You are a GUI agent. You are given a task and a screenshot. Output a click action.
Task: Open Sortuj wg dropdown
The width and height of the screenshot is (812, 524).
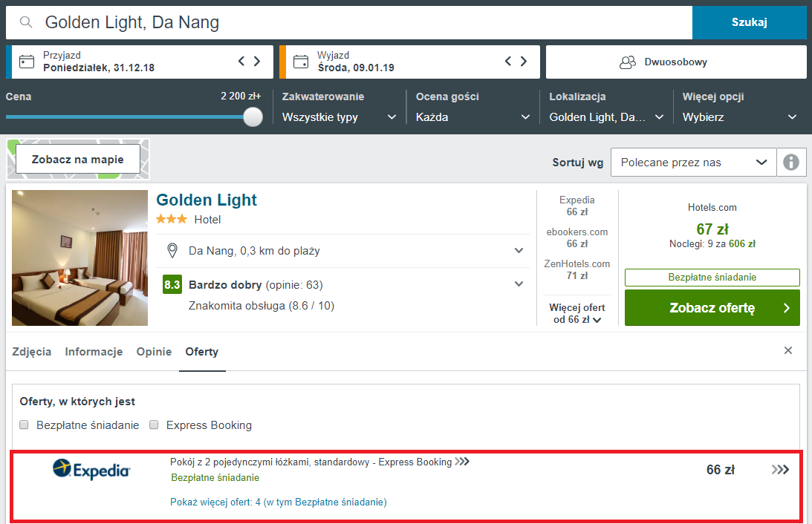click(x=693, y=163)
